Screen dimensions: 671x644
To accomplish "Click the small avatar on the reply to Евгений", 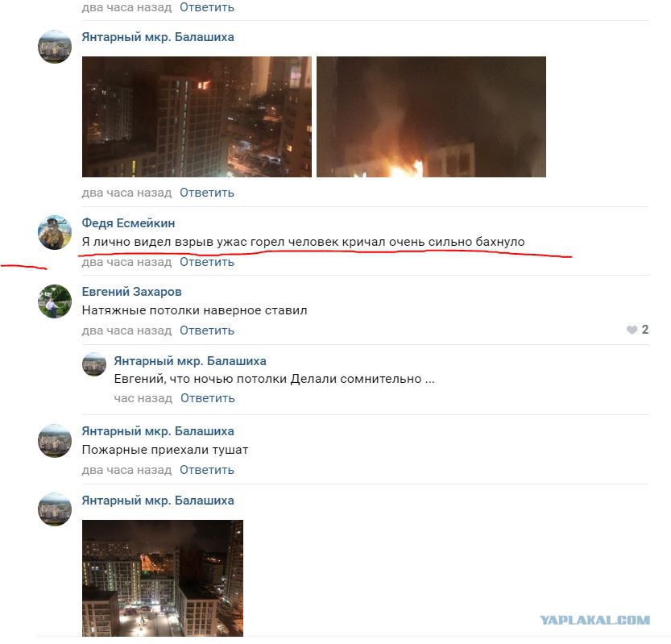I will pos(94,364).
